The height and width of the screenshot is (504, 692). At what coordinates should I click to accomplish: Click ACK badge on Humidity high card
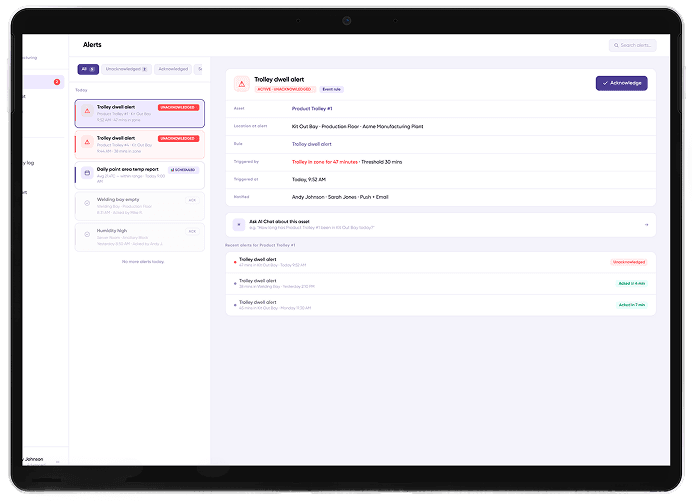point(192,231)
